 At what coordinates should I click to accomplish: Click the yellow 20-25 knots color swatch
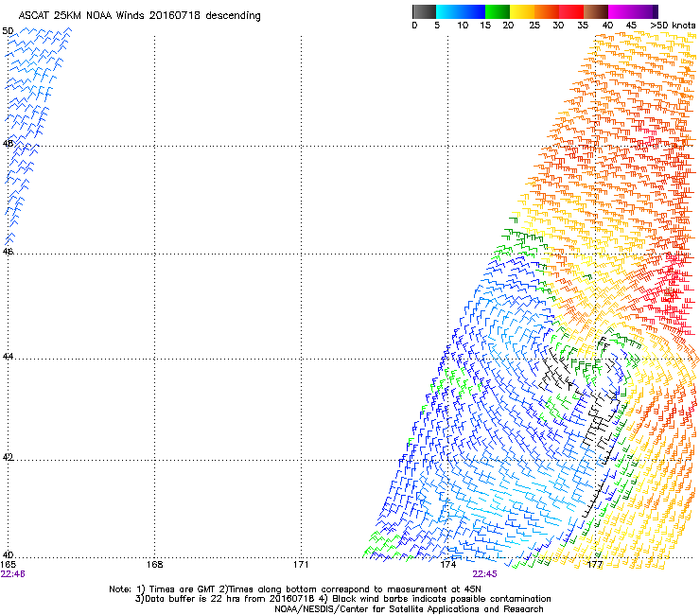tap(522, 11)
